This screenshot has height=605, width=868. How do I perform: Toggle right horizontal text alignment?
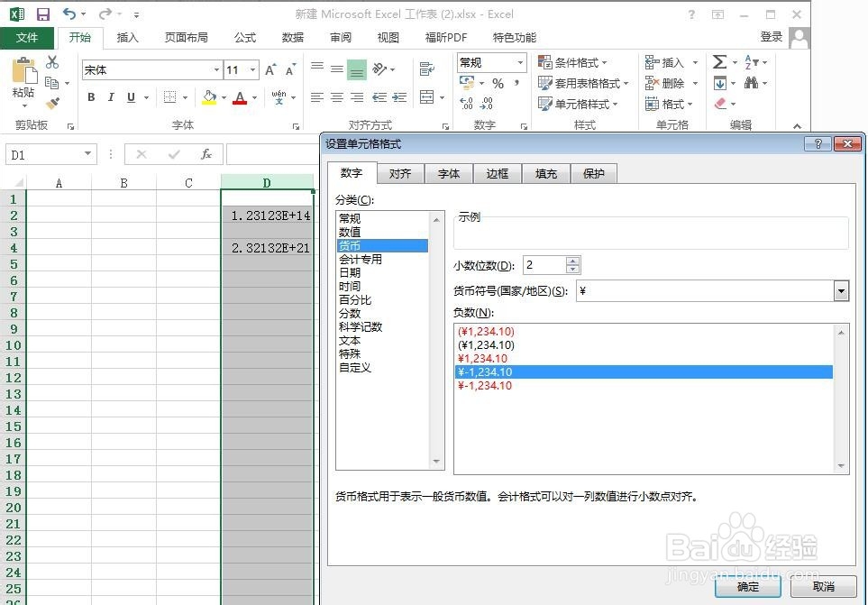(357, 97)
